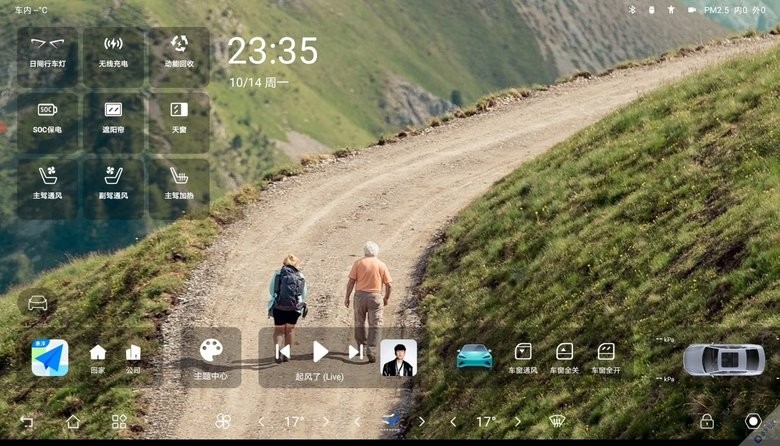Navigate home using 回家 shortcut
Image resolution: width=780 pixels, height=446 pixels.
[x=98, y=357]
